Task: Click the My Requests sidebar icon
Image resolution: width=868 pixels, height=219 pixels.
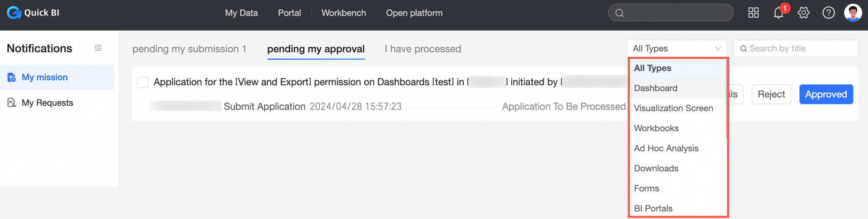Action: pyautogui.click(x=12, y=103)
